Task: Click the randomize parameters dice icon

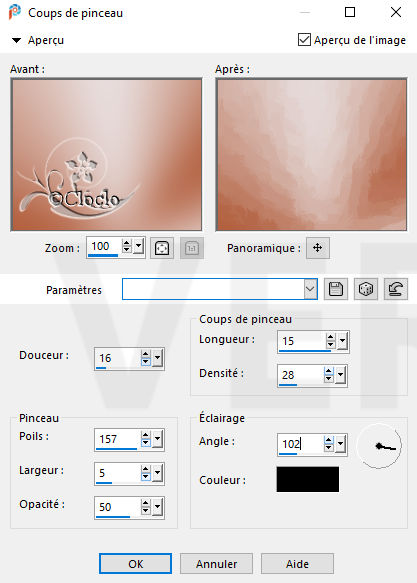Action: (x=366, y=289)
